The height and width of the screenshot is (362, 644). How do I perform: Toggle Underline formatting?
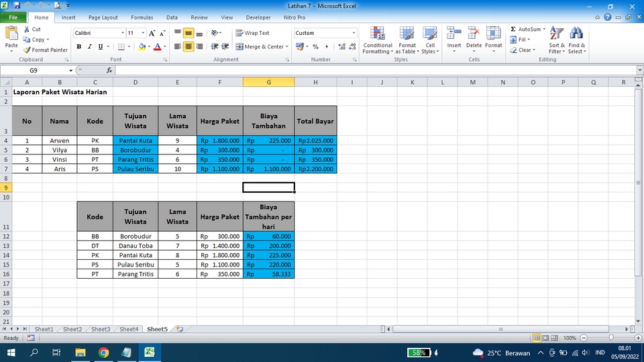pyautogui.click(x=100, y=46)
